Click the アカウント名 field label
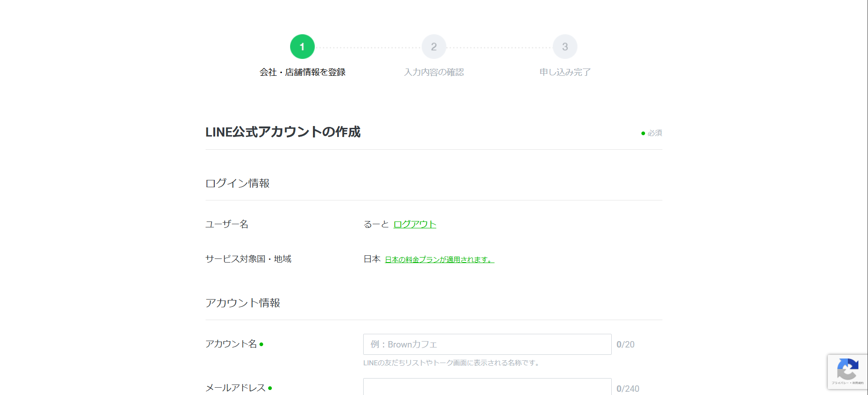Screen dimensions: 868x395 click(x=231, y=344)
